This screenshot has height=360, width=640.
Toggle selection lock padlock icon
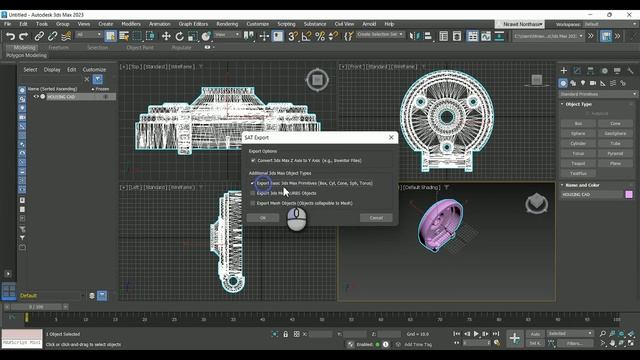(286, 334)
